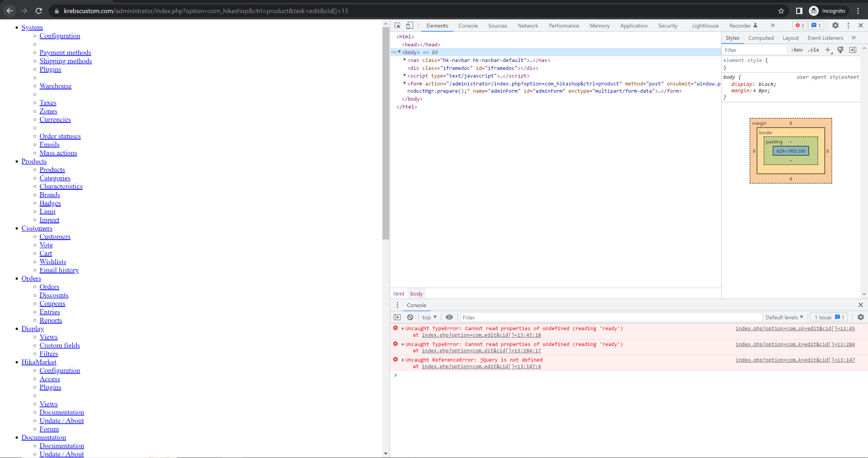
Task: Bookmark this page with star icon
Action: [781, 11]
